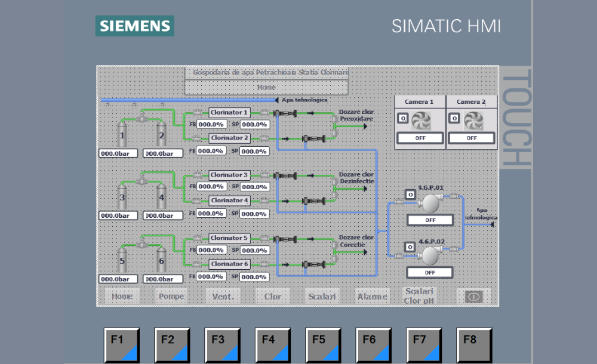597x364 pixels.
Task: Click the changeover valve between cylinders 3 and 4
Action: [142, 180]
